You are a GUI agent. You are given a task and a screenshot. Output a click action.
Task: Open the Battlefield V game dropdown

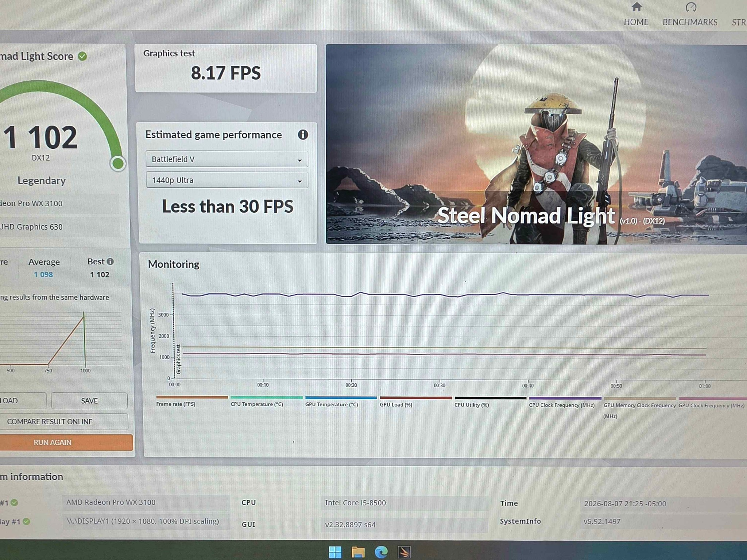[227, 159]
